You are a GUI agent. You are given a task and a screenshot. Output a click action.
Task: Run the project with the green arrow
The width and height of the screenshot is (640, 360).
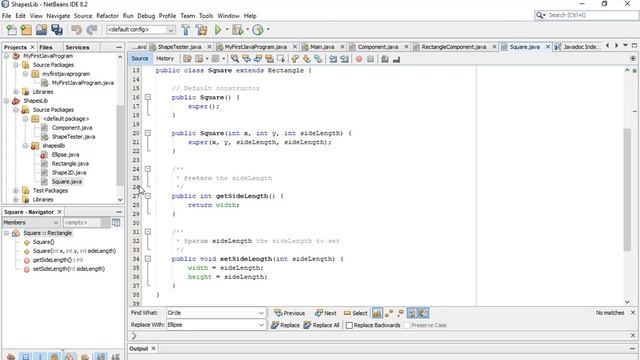click(218, 30)
